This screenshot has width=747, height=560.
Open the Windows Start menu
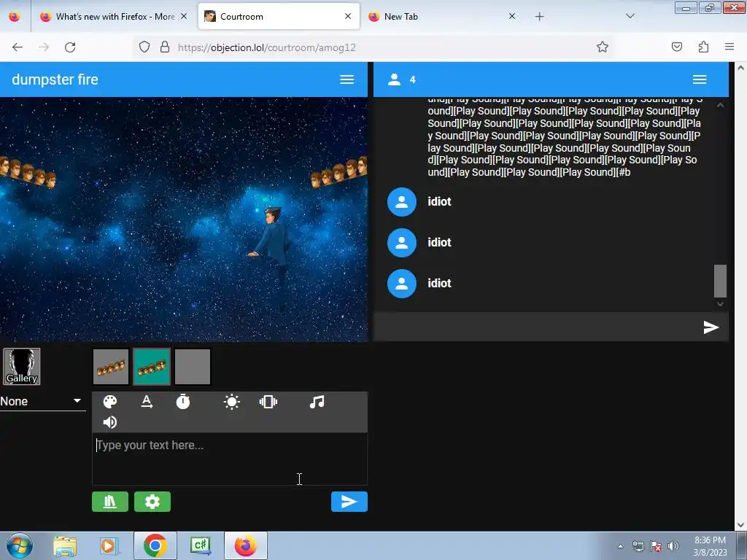coord(19,545)
